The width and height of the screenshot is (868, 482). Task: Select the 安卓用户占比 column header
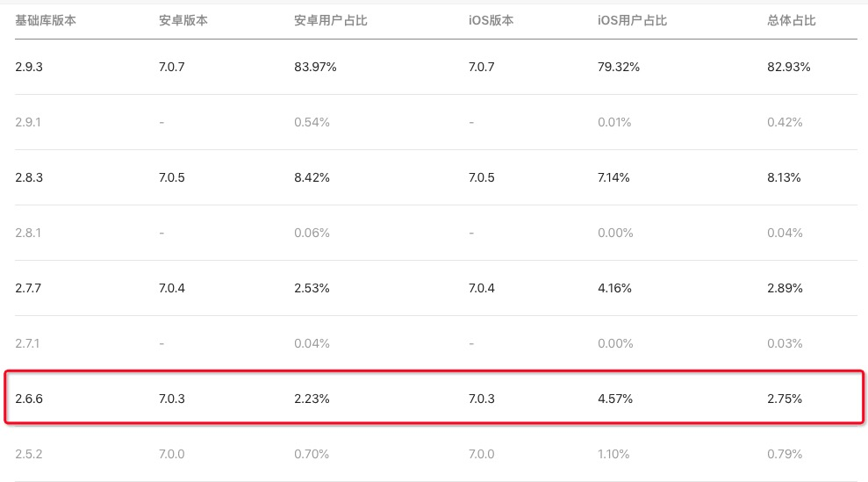point(330,20)
